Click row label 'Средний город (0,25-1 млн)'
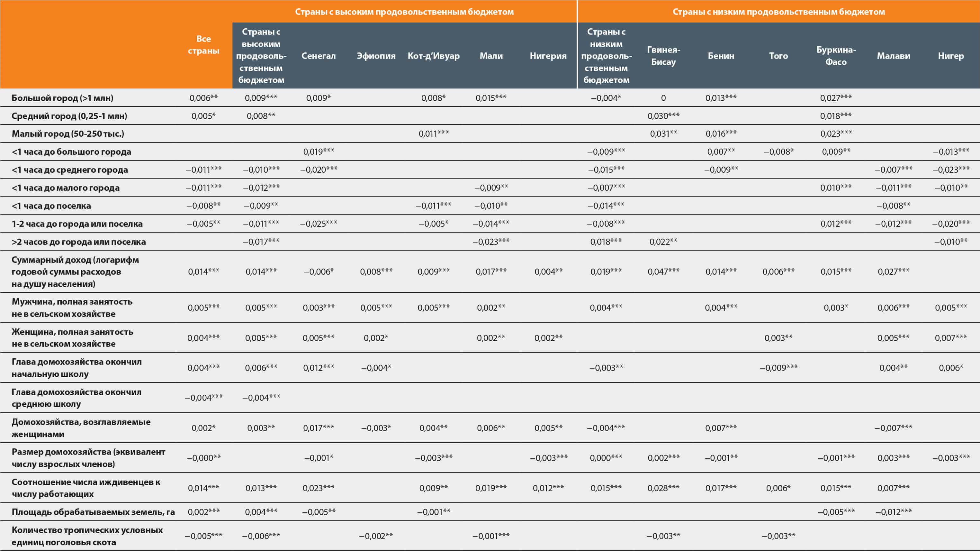This screenshot has width=980, height=551. [69, 116]
